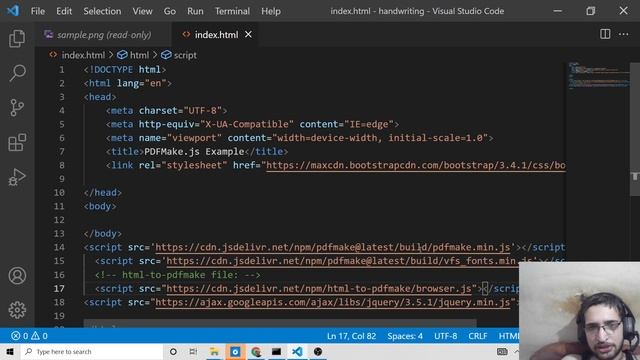Open bootstrap CDN stylesheet link on line 8

click(x=416, y=165)
